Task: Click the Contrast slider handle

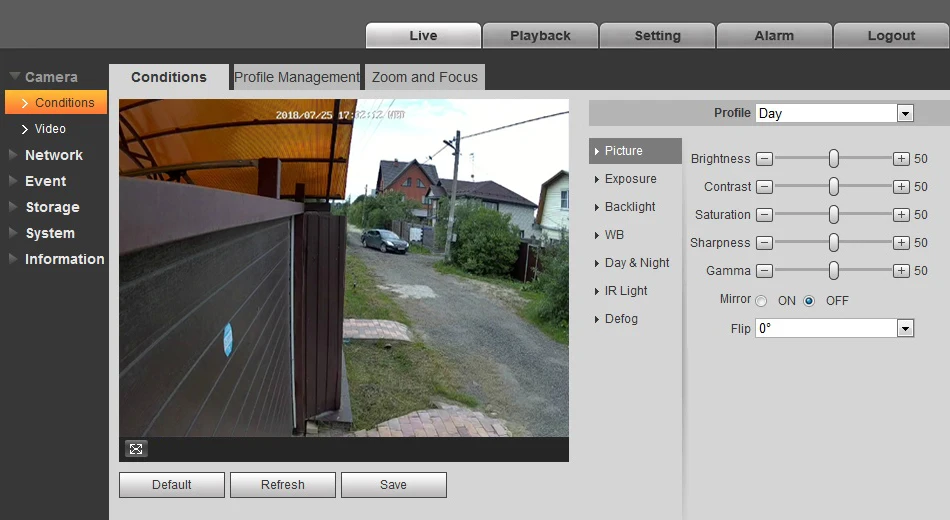Action: pyautogui.click(x=834, y=186)
